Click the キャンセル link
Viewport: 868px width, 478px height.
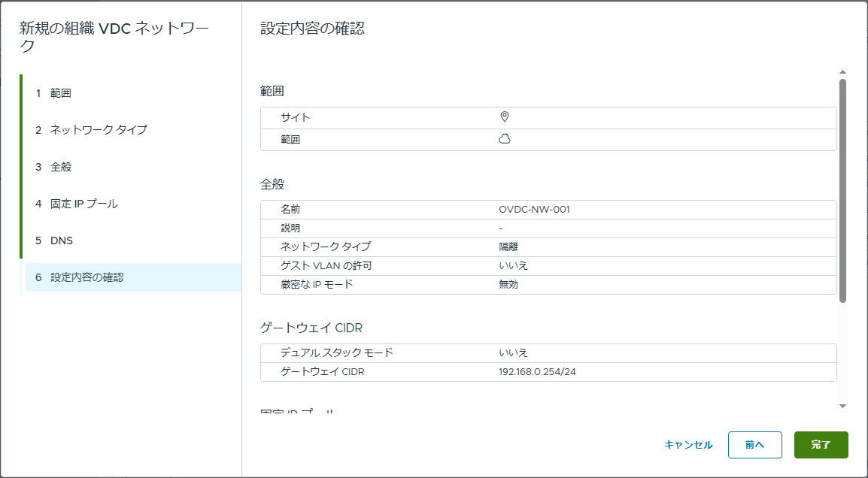pos(688,445)
